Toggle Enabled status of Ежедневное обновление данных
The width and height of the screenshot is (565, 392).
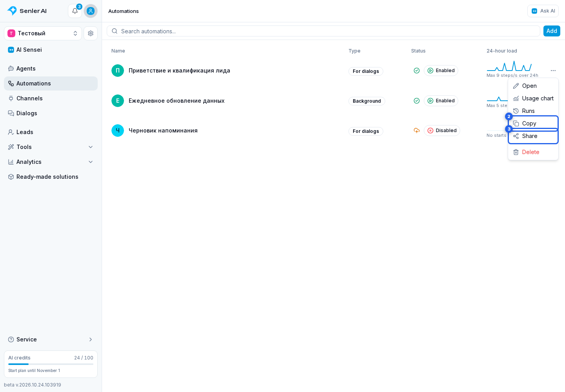point(441,101)
